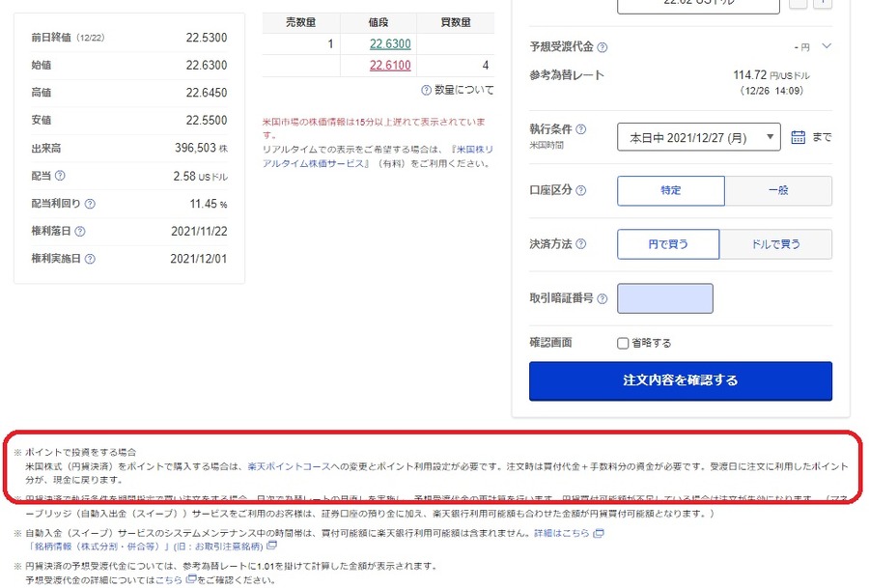Click help icon next to 配当

pyautogui.click(x=60, y=176)
